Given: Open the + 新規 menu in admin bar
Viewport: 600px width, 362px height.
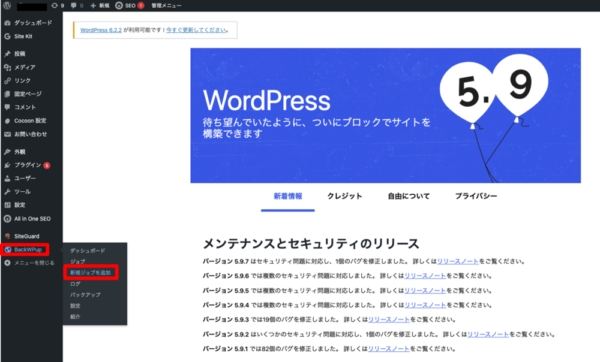Looking at the screenshot, I should coord(100,5).
